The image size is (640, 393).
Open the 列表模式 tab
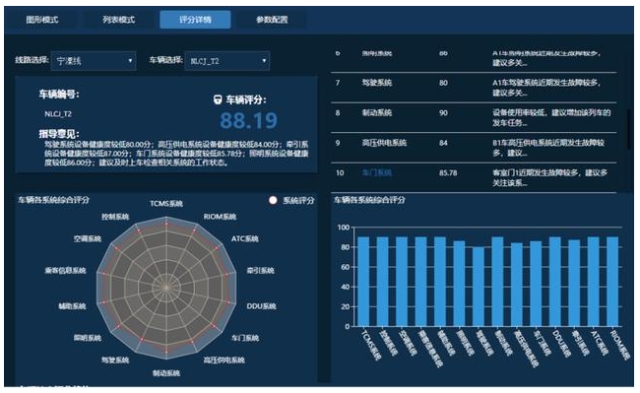click(119, 20)
